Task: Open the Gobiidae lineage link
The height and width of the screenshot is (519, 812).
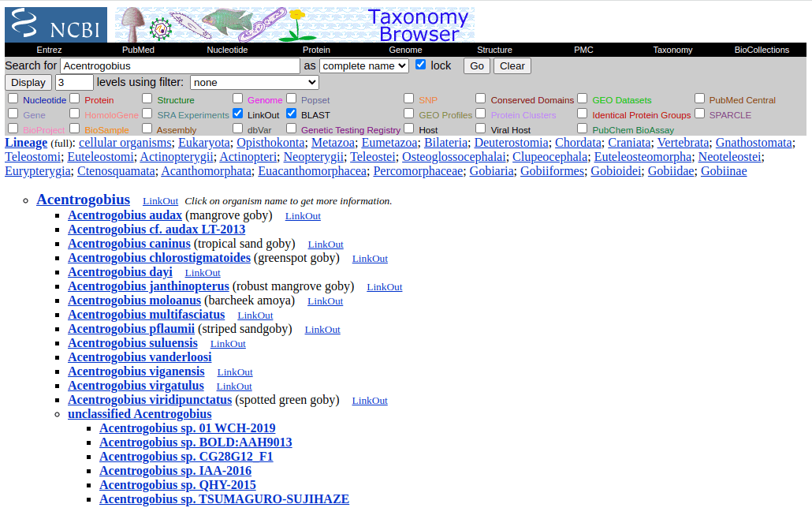Action: coord(671,171)
